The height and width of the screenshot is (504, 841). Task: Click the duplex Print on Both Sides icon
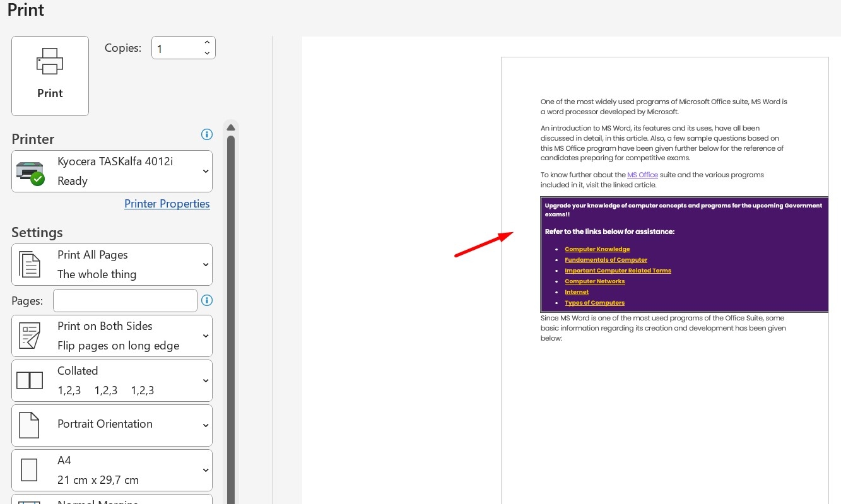pos(30,336)
